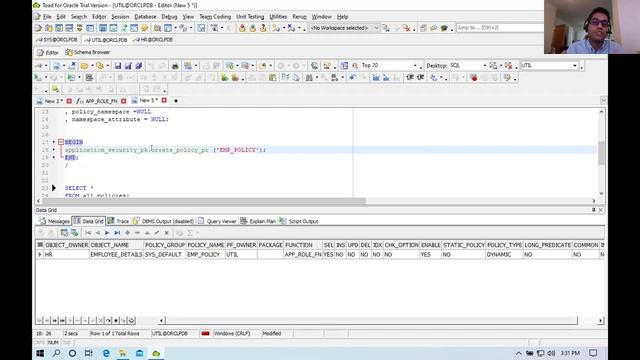This screenshot has height=360, width=640.
Task: Switch to SYS@ORCLPDB connection tab
Action: 57,40
